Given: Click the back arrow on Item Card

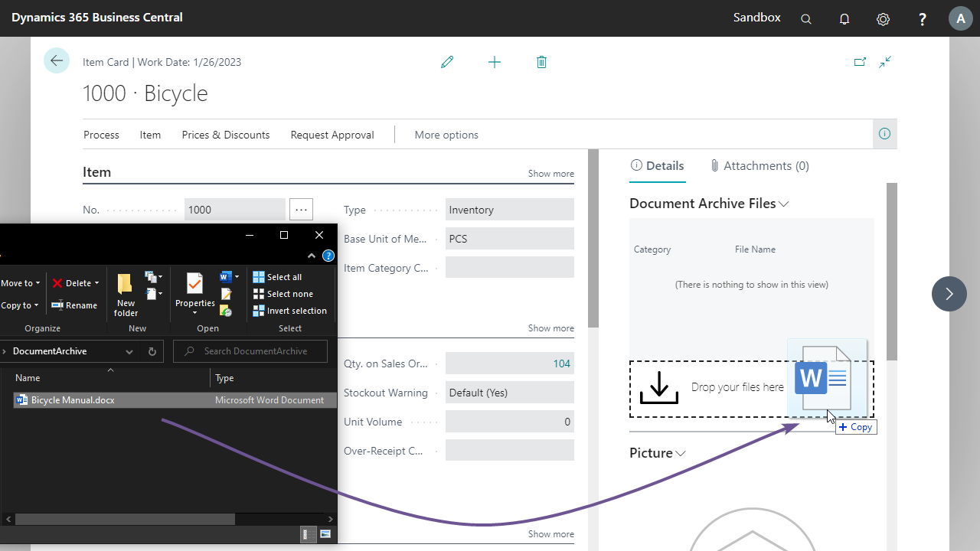Looking at the screenshot, I should click(57, 61).
